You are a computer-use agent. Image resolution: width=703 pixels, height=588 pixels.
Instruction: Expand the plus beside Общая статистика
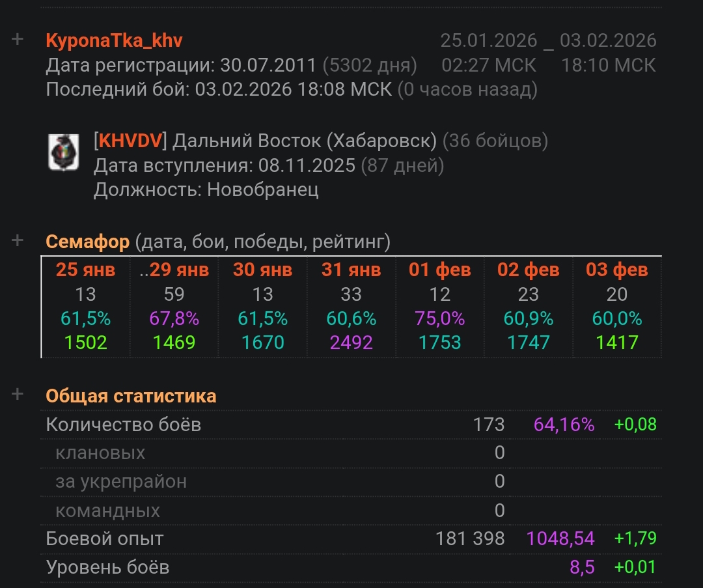point(18,394)
